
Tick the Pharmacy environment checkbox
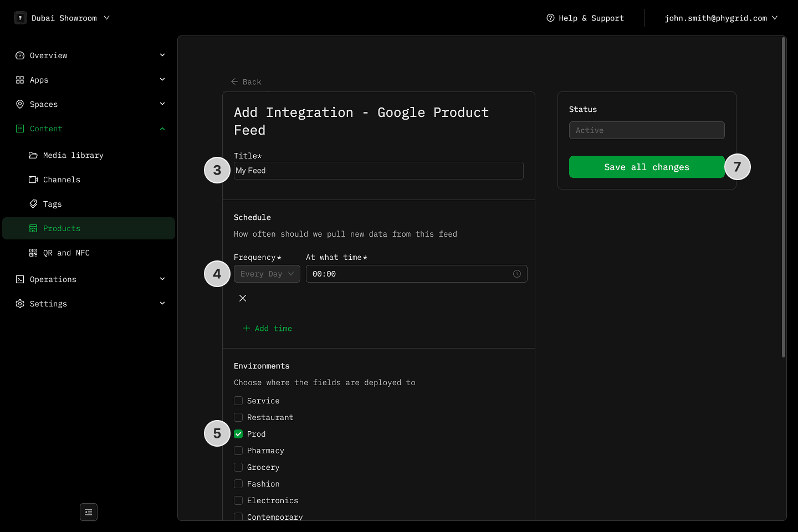click(238, 451)
